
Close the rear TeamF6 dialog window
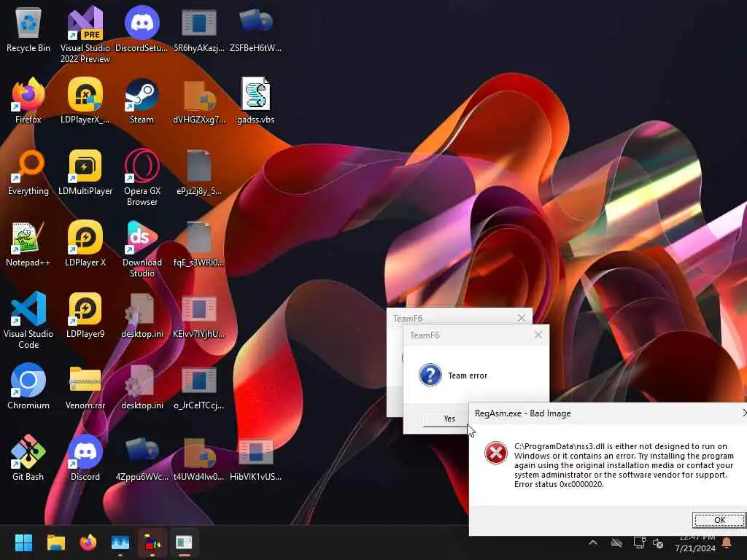521,318
